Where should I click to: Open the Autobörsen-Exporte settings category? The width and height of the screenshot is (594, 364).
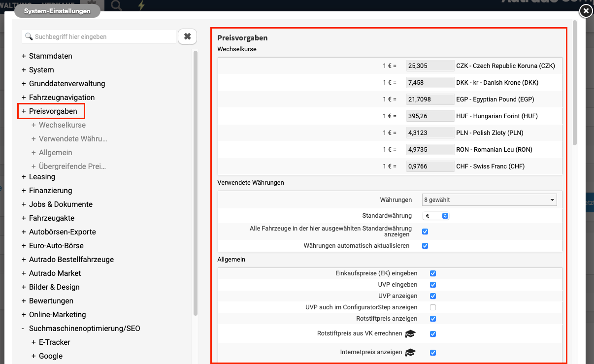pyautogui.click(x=62, y=232)
